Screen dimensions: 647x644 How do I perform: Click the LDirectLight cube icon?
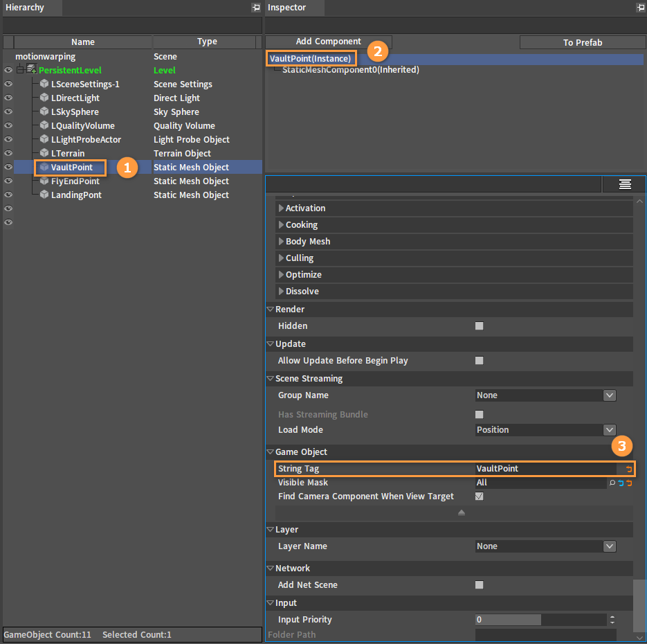[44, 98]
